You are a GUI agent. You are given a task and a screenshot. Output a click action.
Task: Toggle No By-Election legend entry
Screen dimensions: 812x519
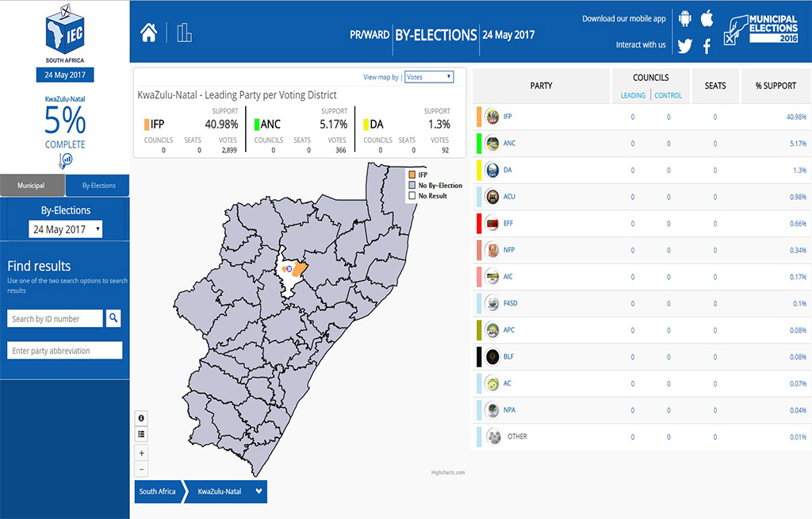(435, 185)
